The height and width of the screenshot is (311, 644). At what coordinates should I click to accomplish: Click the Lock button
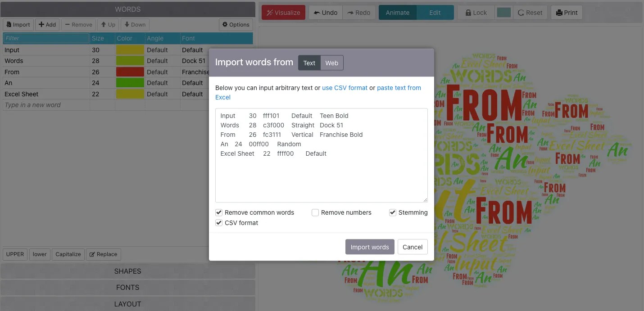coord(476,13)
